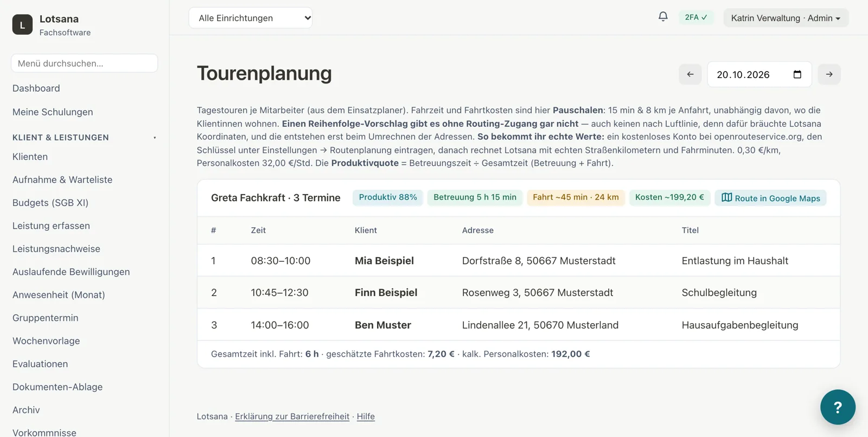Go to Leistung erfassen
Viewport: 868px width, 437px height.
coord(51,226)
